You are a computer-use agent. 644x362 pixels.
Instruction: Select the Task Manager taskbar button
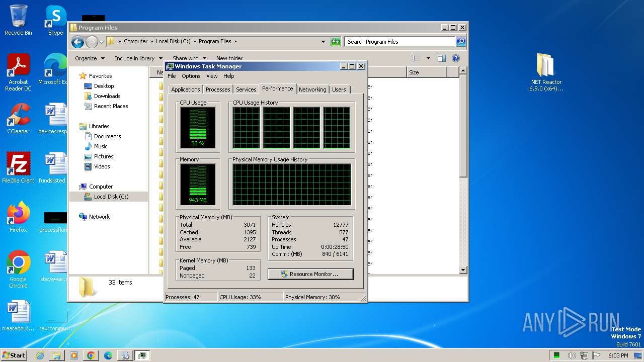pos(142,355)
